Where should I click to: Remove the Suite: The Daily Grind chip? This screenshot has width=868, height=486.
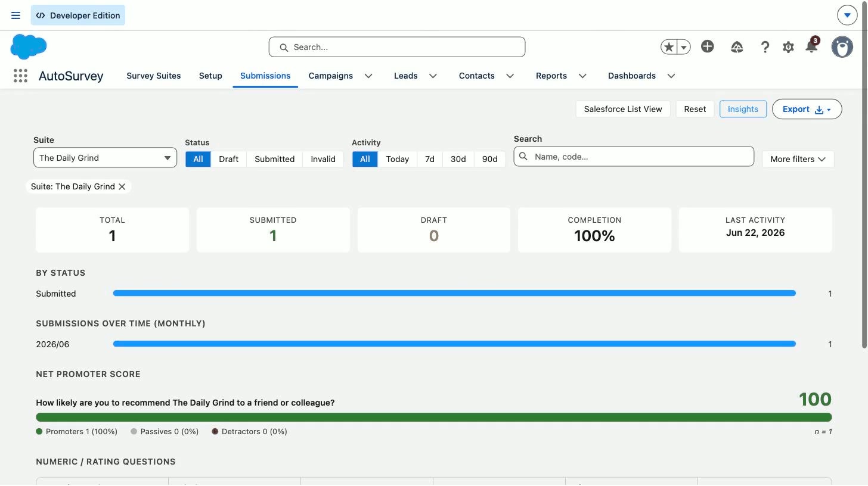(122, 186)
